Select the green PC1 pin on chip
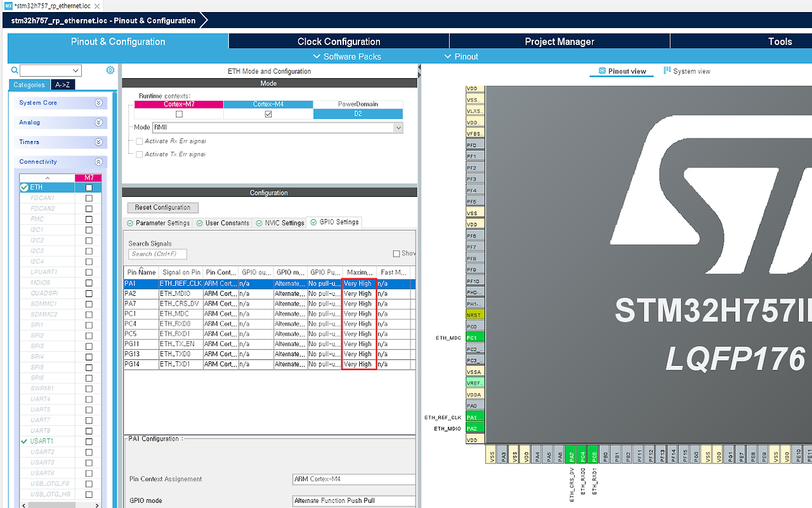 [475, 338]
